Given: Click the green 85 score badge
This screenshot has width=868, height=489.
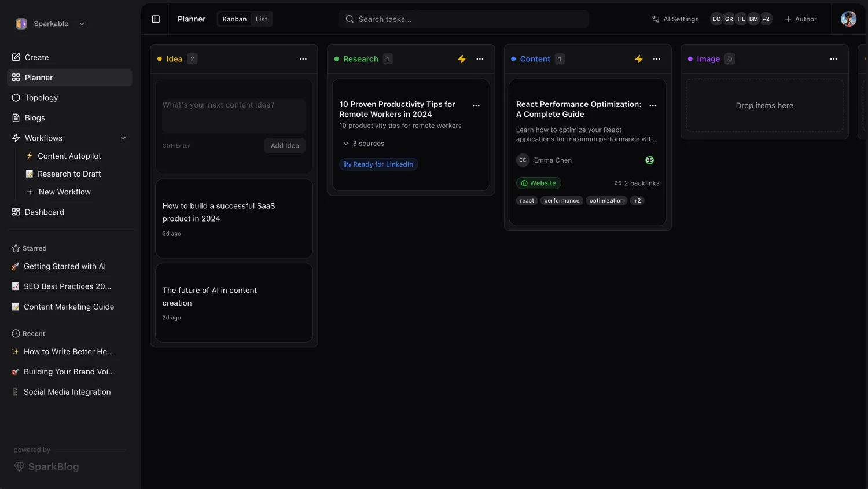Looking at the screenshot, I should coord(649,160).
